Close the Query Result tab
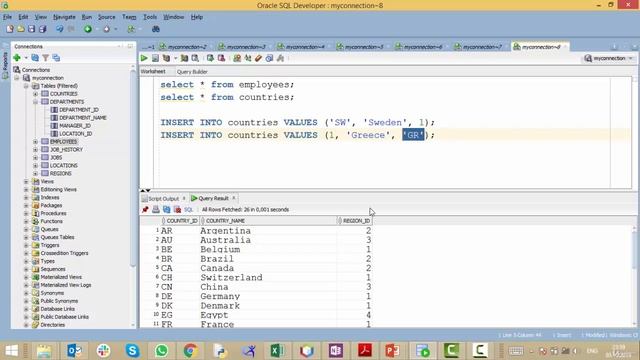640x360 pixels. (234, 198)
